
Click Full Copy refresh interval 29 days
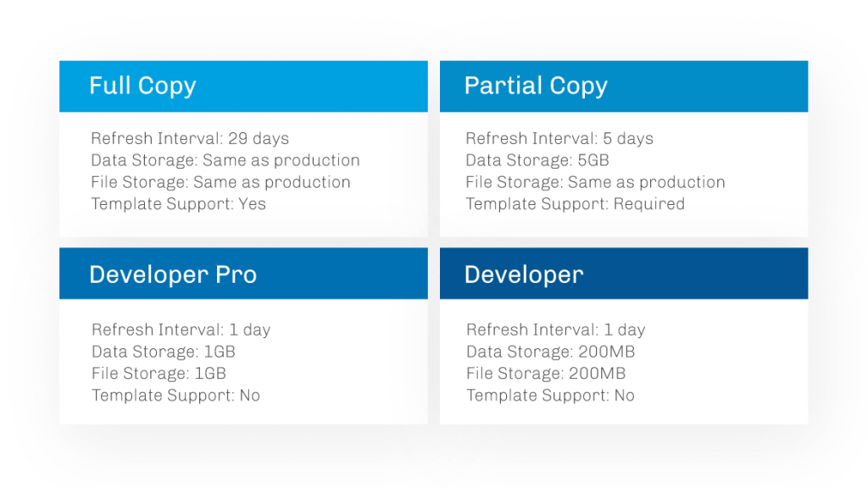tap(190, 138)
